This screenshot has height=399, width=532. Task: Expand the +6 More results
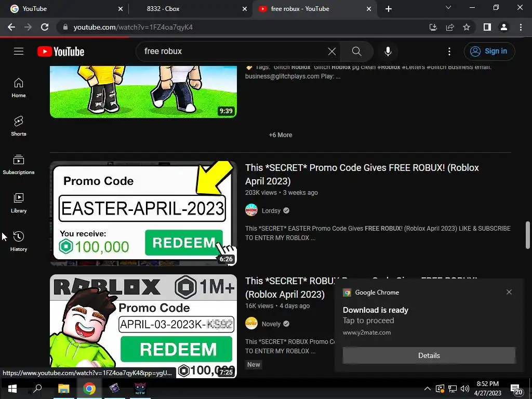tap(280, 135)
